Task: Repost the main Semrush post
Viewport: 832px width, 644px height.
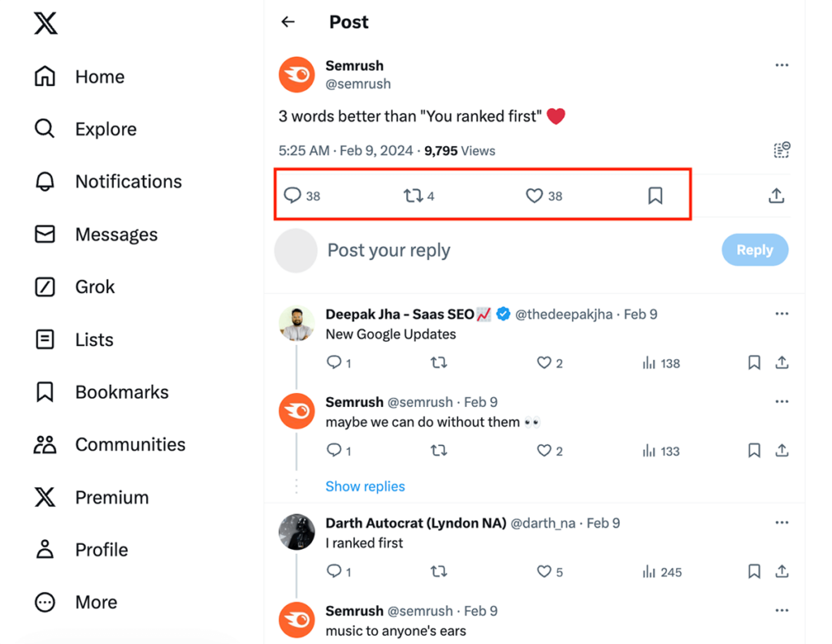Action: [x=413, y=196]
